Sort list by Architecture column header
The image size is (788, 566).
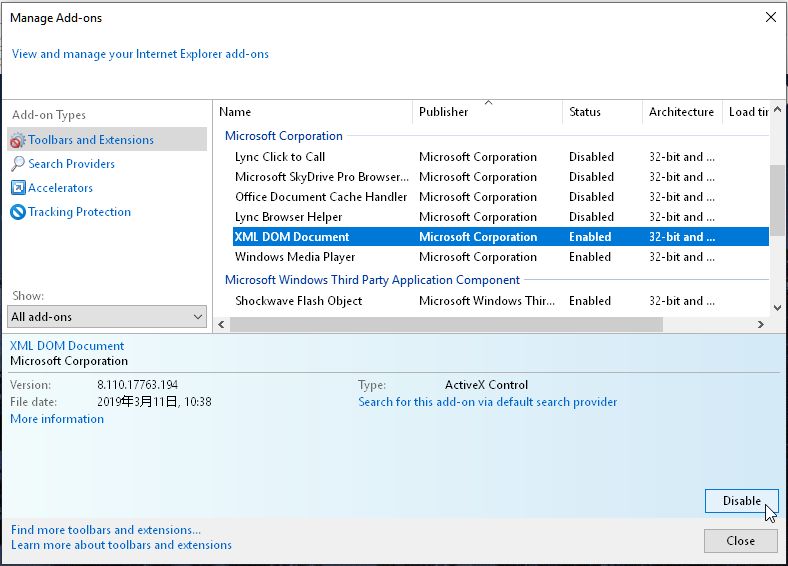tap(682, 112)
